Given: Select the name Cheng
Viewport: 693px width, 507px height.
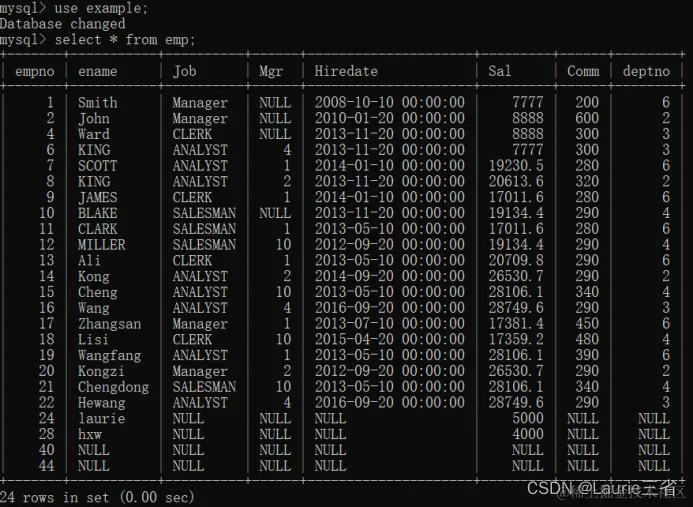Looking at the screenshot, I should point(98,292).
